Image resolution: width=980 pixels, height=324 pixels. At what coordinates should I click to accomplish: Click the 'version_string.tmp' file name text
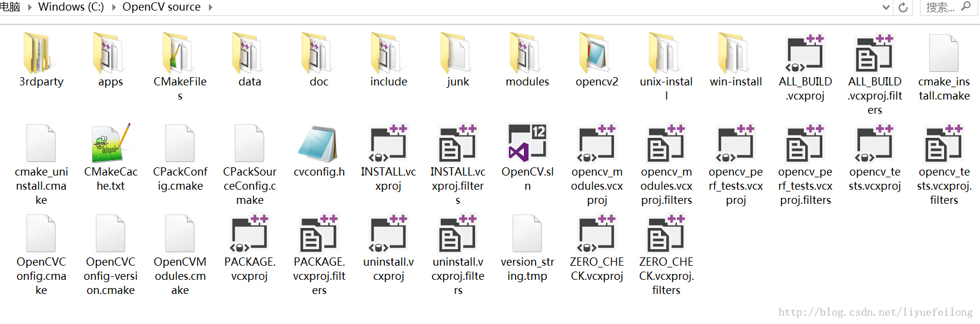[527, 269]
